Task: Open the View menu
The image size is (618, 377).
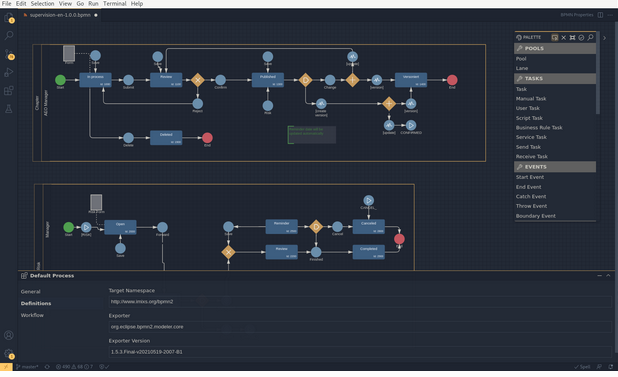Action: [x=65, y=4]
